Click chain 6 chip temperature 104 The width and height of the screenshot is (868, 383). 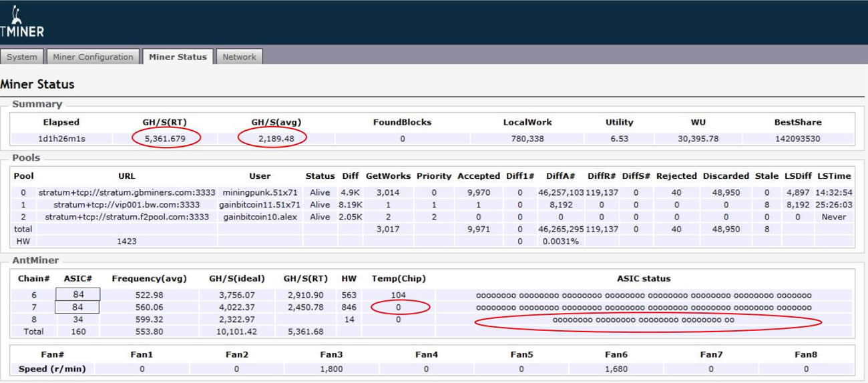(x=398, y=295)
